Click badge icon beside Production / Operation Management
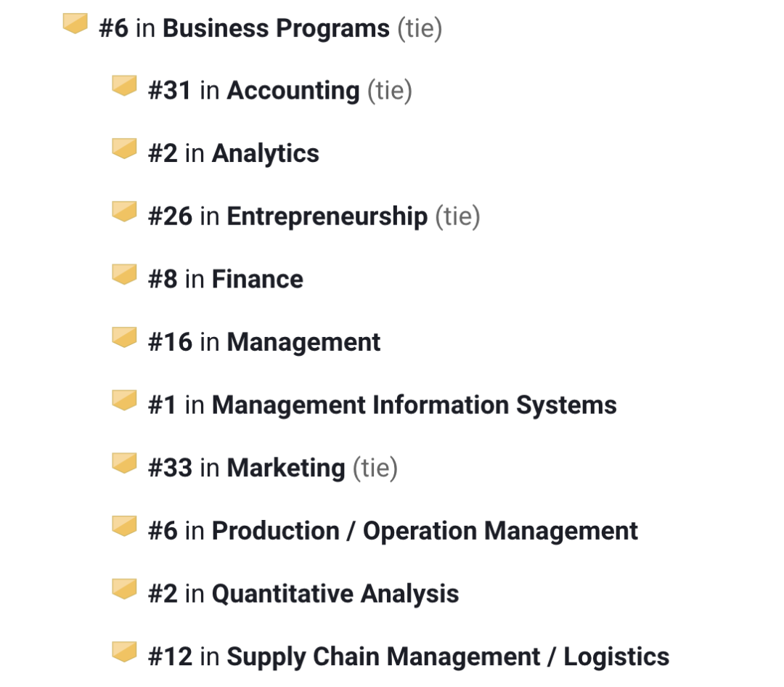 tap(124, 526)
